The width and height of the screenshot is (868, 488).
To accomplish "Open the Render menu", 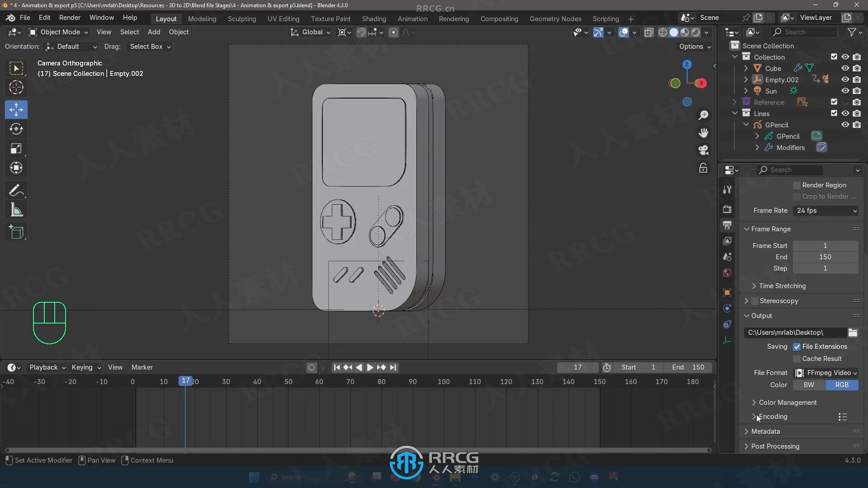I will (70, 18).
